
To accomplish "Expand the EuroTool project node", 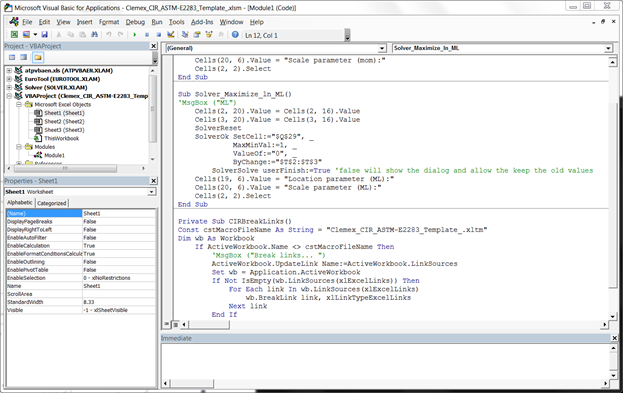I will point(9,79).
